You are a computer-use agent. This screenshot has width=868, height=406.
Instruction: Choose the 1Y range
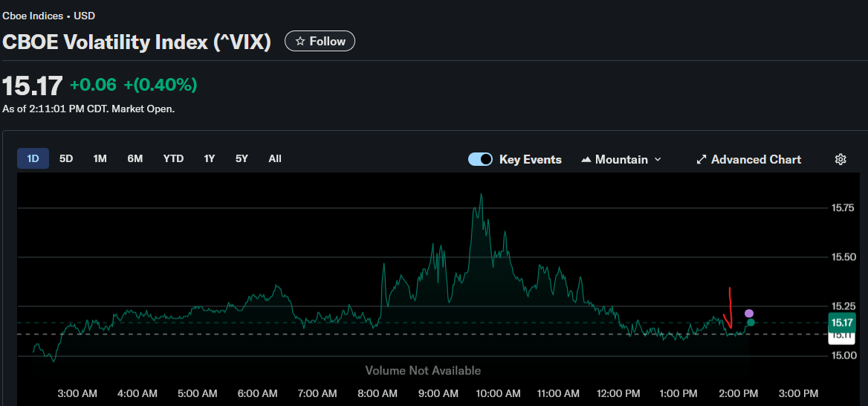[210, 158]
